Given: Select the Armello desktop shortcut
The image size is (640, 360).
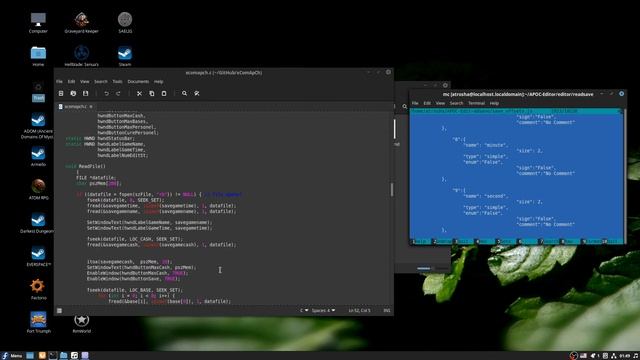Looking at the screenshot, I should tap(38, 157).
